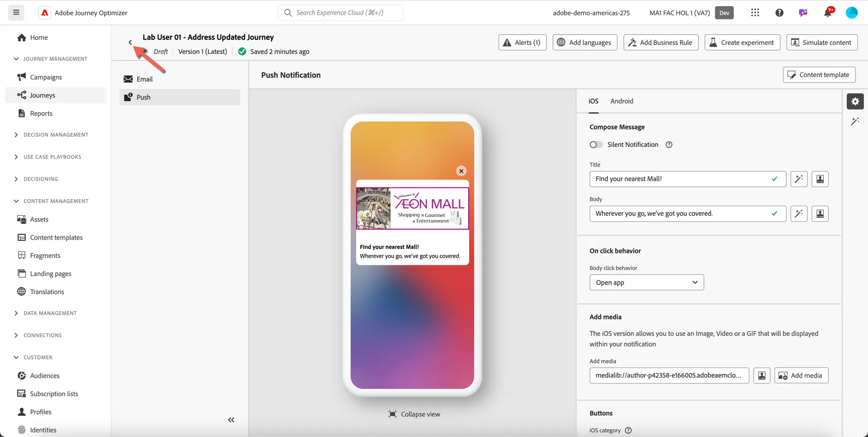This screenshot has width=868, height=437.
Task: Open the notifications bell
Action: click(827, 13)
